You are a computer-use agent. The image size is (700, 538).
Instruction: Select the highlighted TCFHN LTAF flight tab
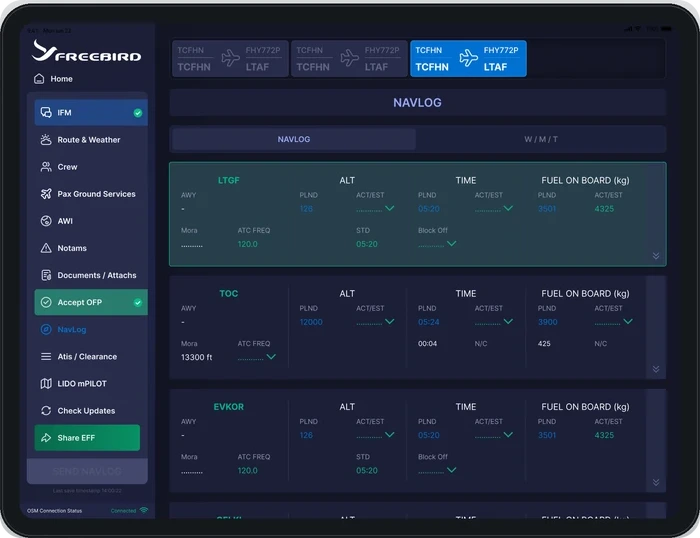[x=468, y=58]
